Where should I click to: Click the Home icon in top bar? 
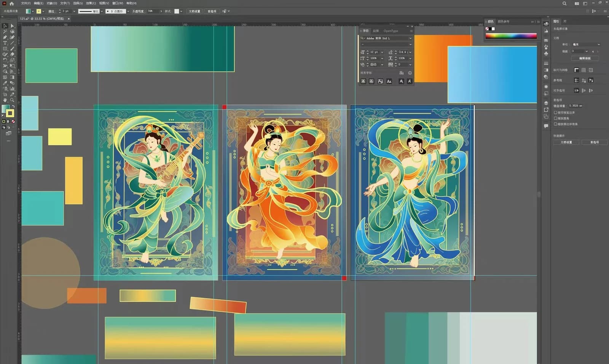tap(11, 3)
